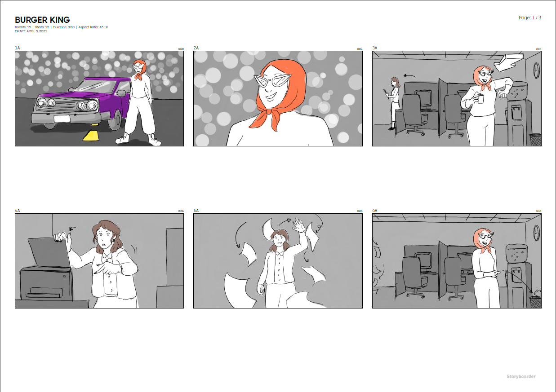Image resolution: width=556 pixels, height=392 pixels.
Task: Click the 0:04 timecode above board 3A
Action: tap(538, 49)
